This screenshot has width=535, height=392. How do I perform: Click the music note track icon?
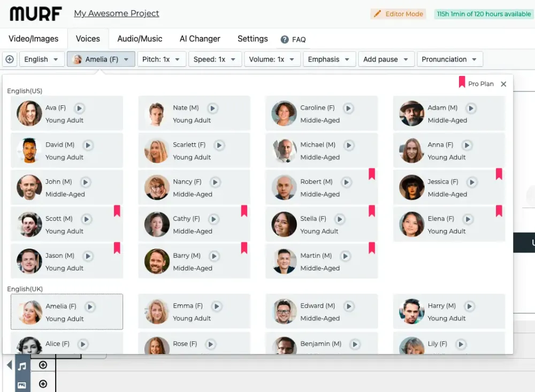(x=22, y=366)
